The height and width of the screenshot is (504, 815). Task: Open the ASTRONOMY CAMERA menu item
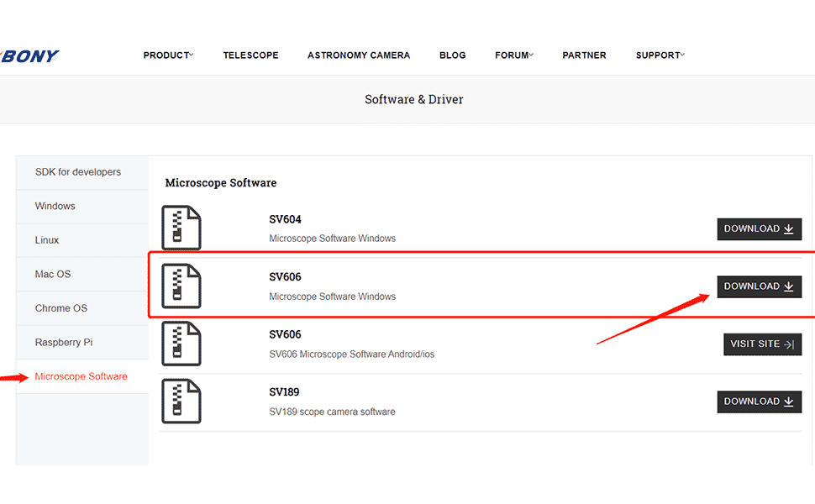pyautogui.click(x=359, y=55)
